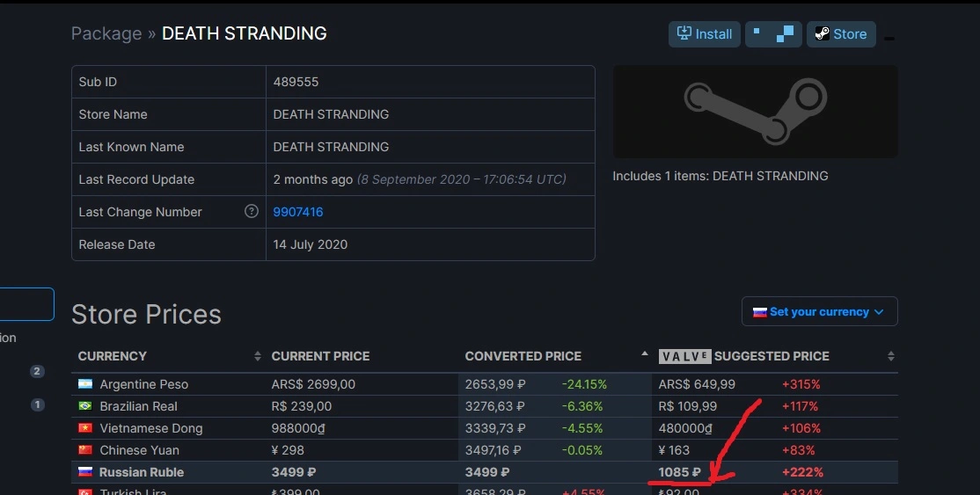Click the Brazilian Real flag icon
Image resolution: width=980 pixels, height=495 pixels.
[x=85, y=405]
